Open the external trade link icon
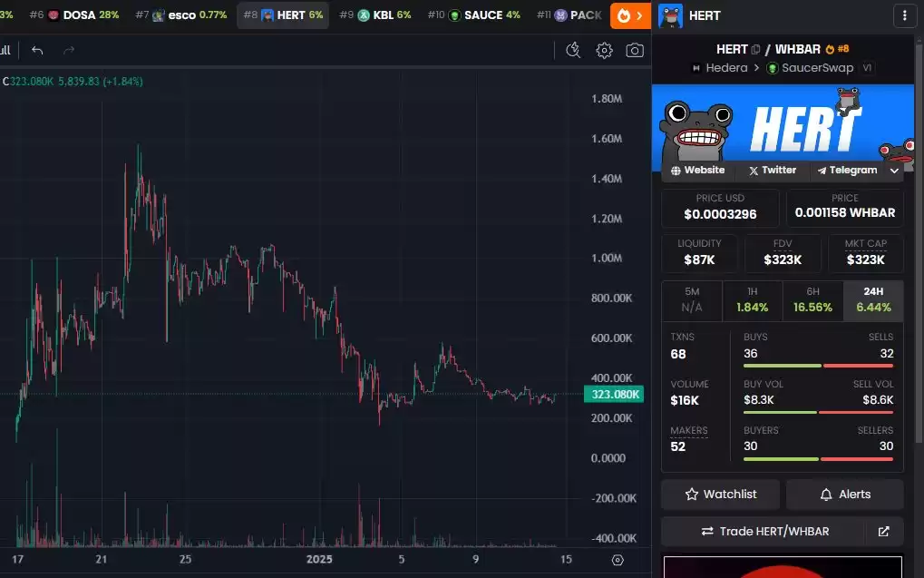This screenshot has height=578, width=924. coord(883,532)
